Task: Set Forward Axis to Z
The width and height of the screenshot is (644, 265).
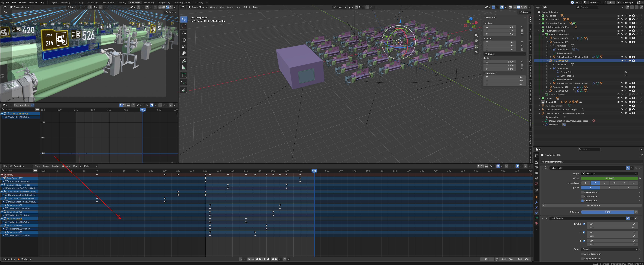Action: point(604,183)
